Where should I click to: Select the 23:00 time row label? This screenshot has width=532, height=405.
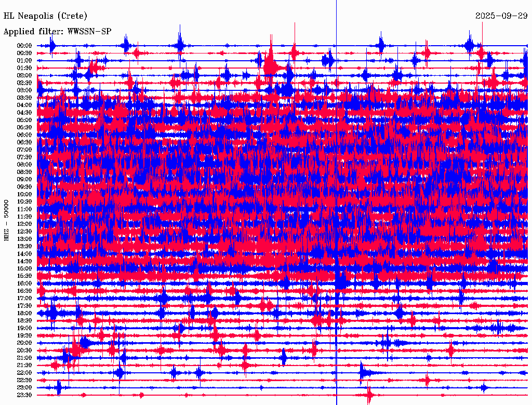(x=24, y=388)
